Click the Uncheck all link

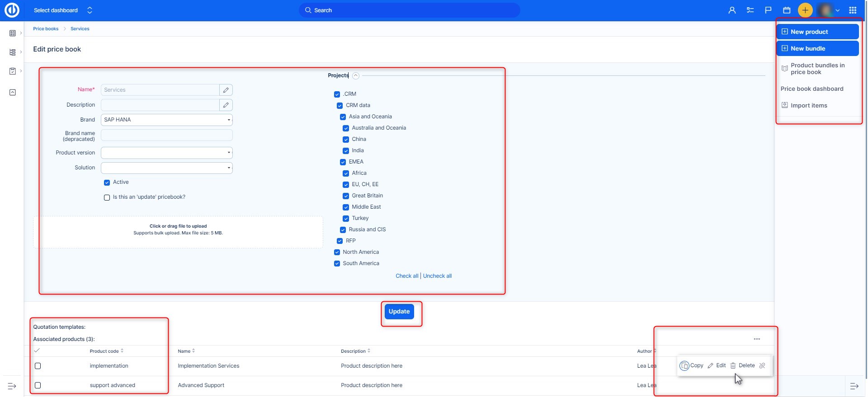click(437, 276)
